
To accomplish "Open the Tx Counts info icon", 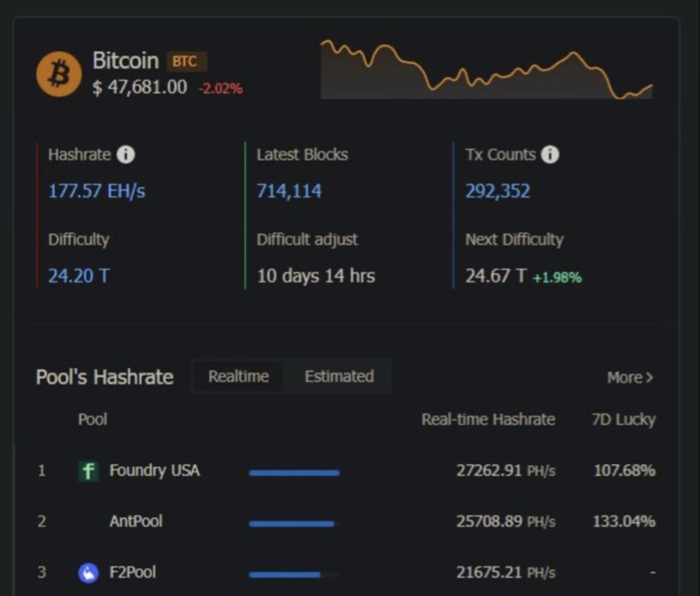I will click(550, 155).
